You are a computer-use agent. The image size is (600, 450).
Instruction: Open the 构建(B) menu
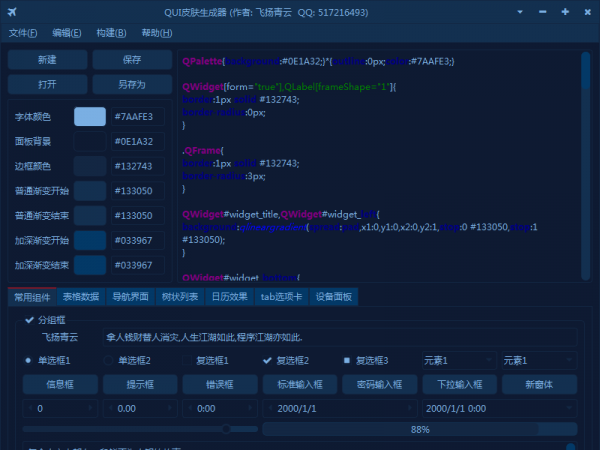point(112,33)
